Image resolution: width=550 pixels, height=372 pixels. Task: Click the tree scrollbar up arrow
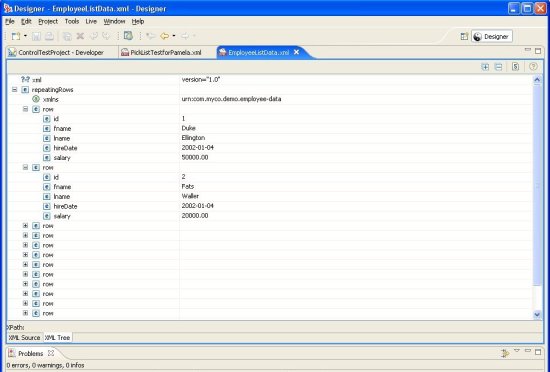(537, 80)
